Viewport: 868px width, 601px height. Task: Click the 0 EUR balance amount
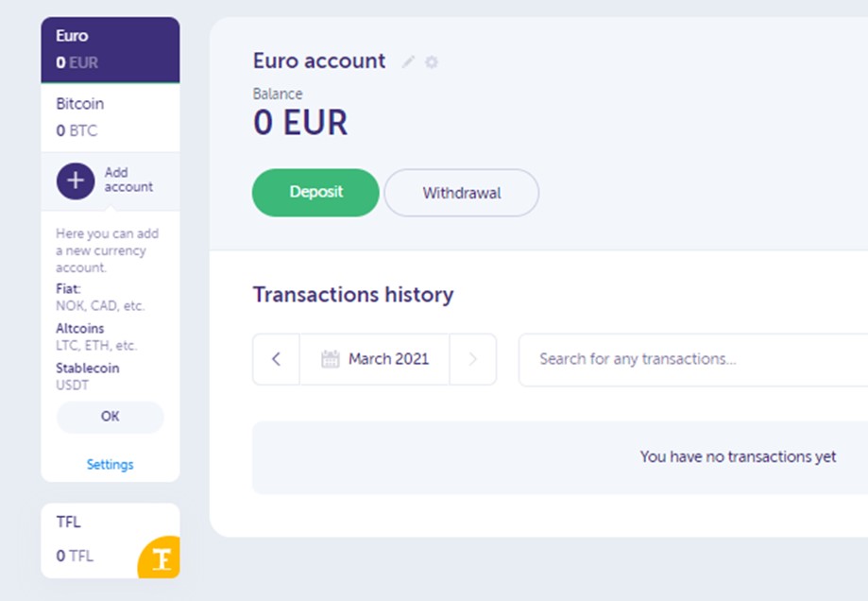click(x=300, y=123)
